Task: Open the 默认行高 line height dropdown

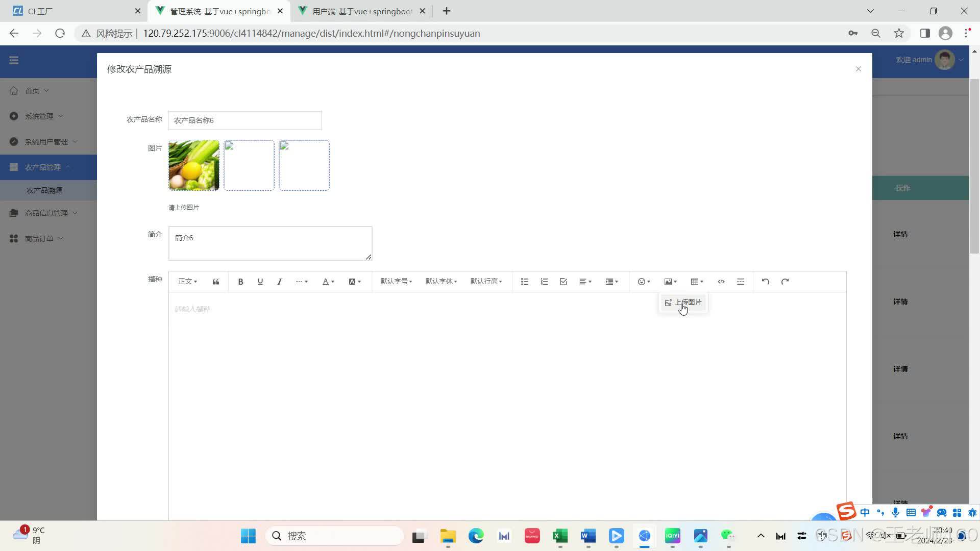Action: (x=486, y=282)
